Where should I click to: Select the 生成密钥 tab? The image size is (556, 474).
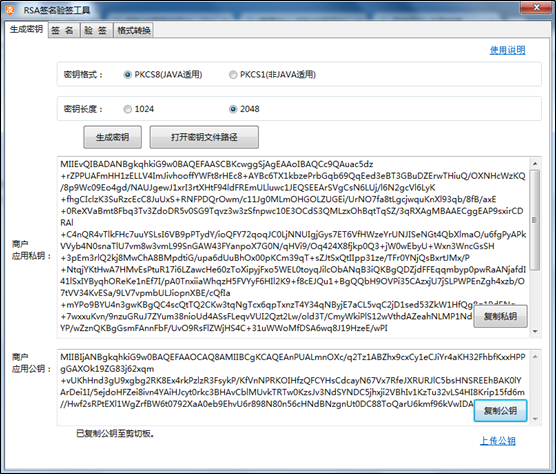(x=26, y=29)
